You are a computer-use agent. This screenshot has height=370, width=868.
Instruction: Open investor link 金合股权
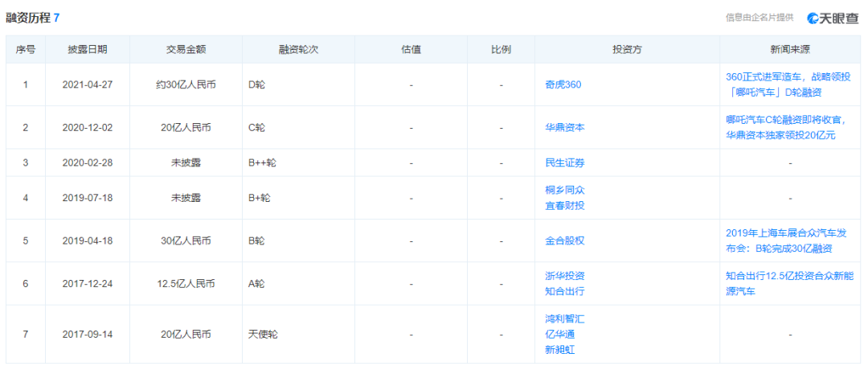(x=565, y=241)
